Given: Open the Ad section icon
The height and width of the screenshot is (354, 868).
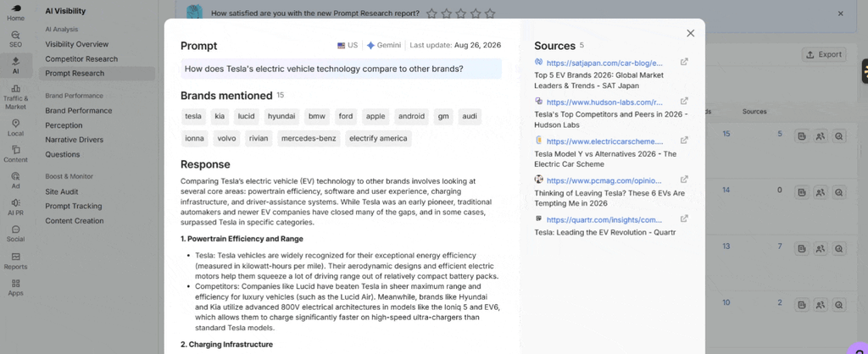Looking at the screenshot, I should point(15,181).
